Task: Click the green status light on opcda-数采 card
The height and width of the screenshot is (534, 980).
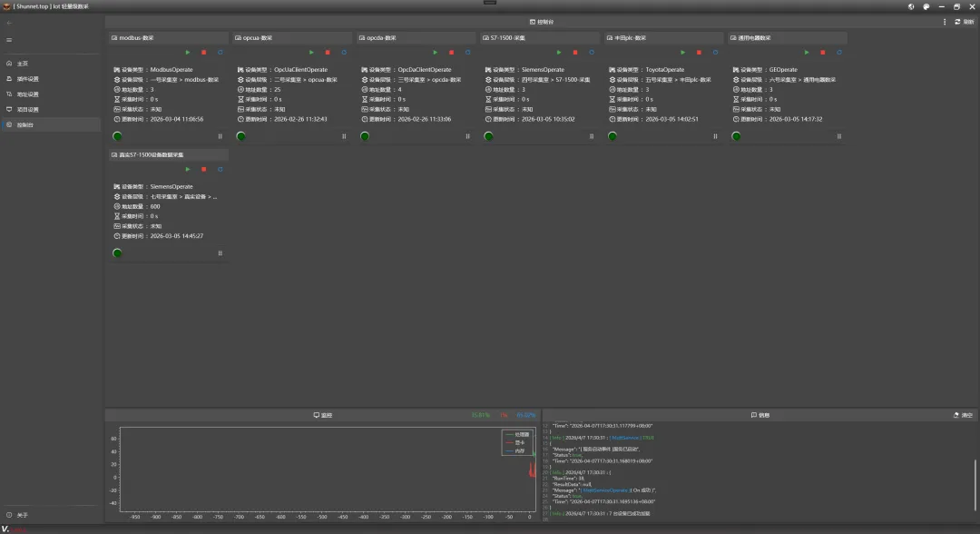Action: click(x=365, y=136)
